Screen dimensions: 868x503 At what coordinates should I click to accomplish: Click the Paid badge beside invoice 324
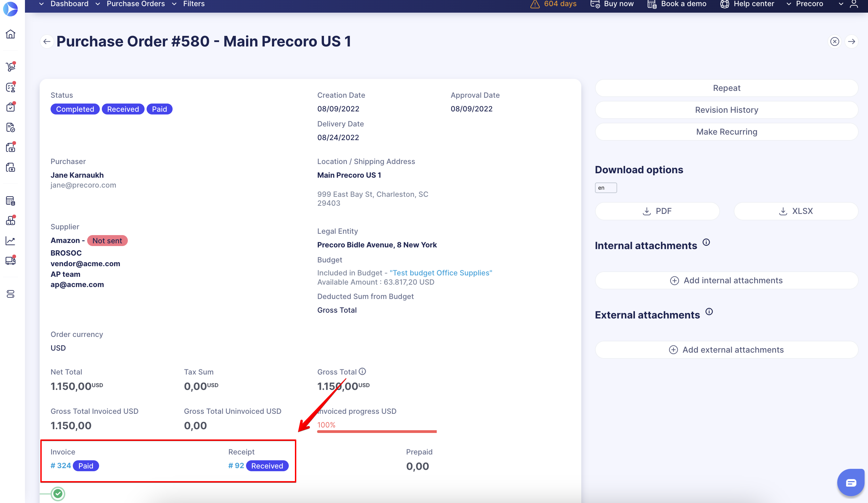(86, 466)
